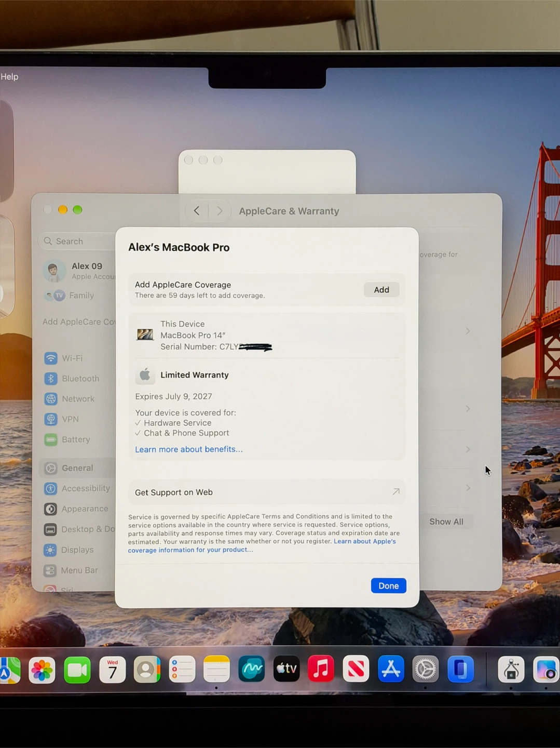Click the Expires July 9, 2027 text
The image size is (560, 748).
click(173, 396)
